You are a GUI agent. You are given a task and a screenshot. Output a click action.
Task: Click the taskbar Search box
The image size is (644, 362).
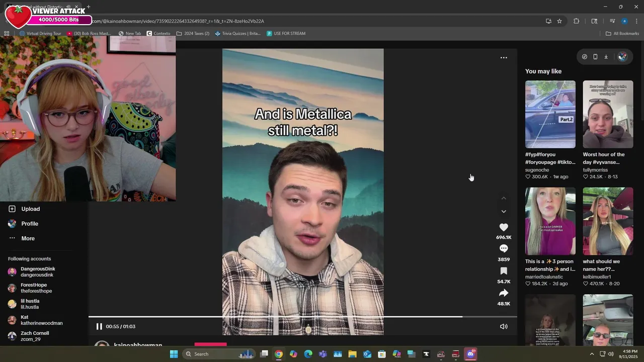pyautogui.click(x=219, y=354)
